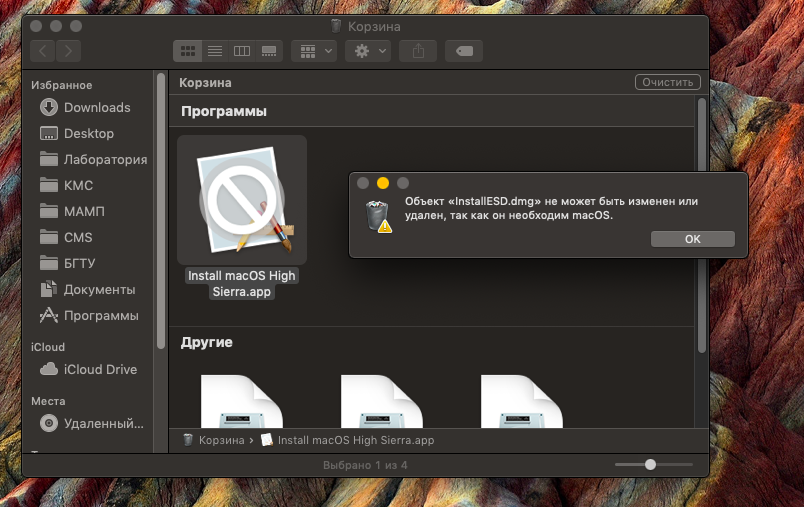Select the first document file under Другие
The width and height of the screenshot is (804, 507).
(x=242, y=401)
